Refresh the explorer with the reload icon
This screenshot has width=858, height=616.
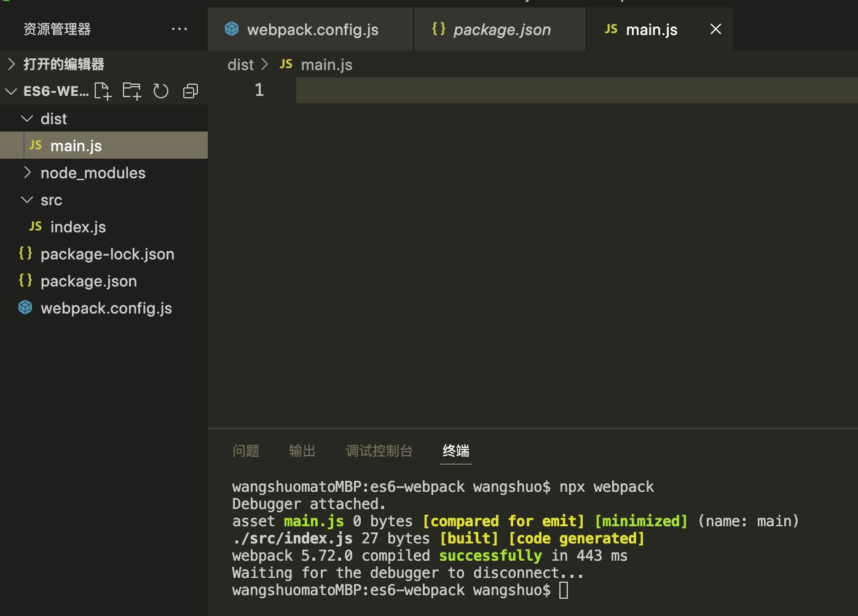(x=161, y=91)
